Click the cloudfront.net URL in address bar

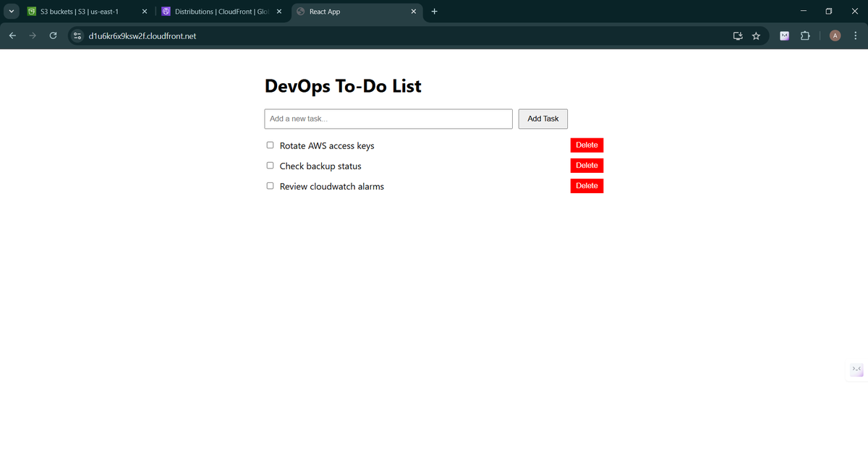pos(142,36)
